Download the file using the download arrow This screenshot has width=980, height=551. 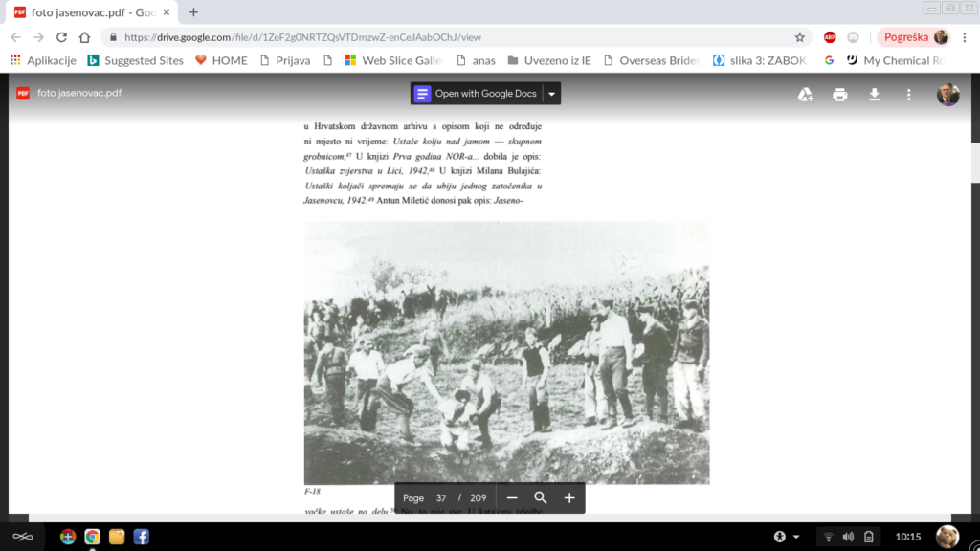(x=874, y=94)
